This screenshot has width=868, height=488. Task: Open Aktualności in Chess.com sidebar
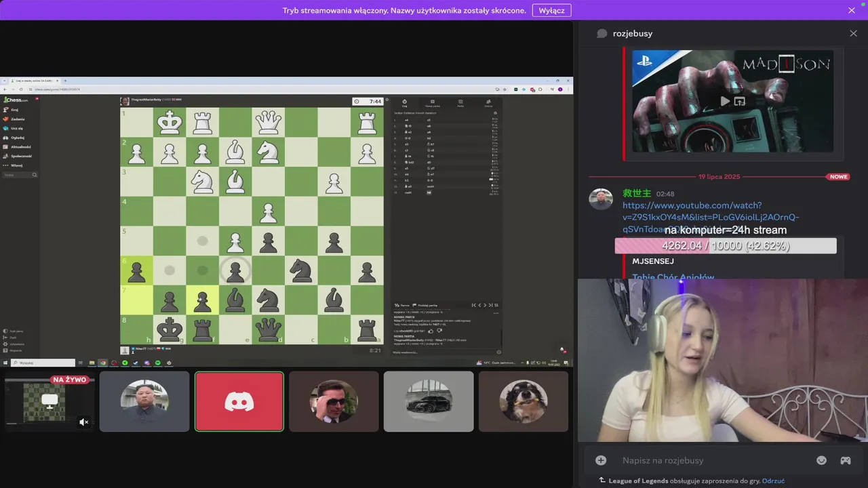coord(17,147)
